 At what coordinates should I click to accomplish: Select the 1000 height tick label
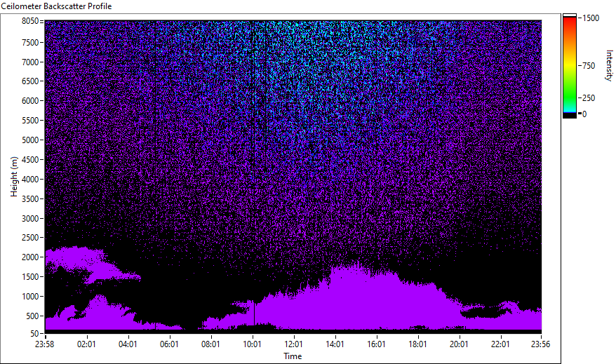(30, 297)
